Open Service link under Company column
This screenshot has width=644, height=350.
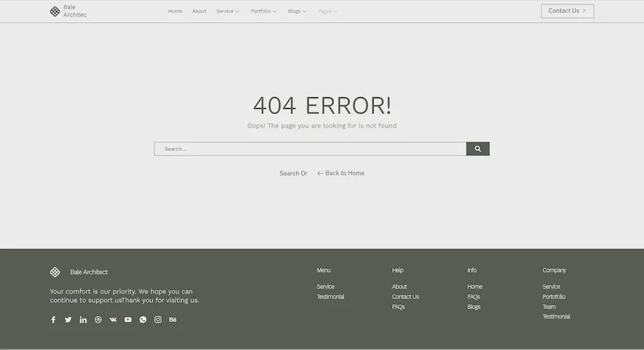point(551,287)
